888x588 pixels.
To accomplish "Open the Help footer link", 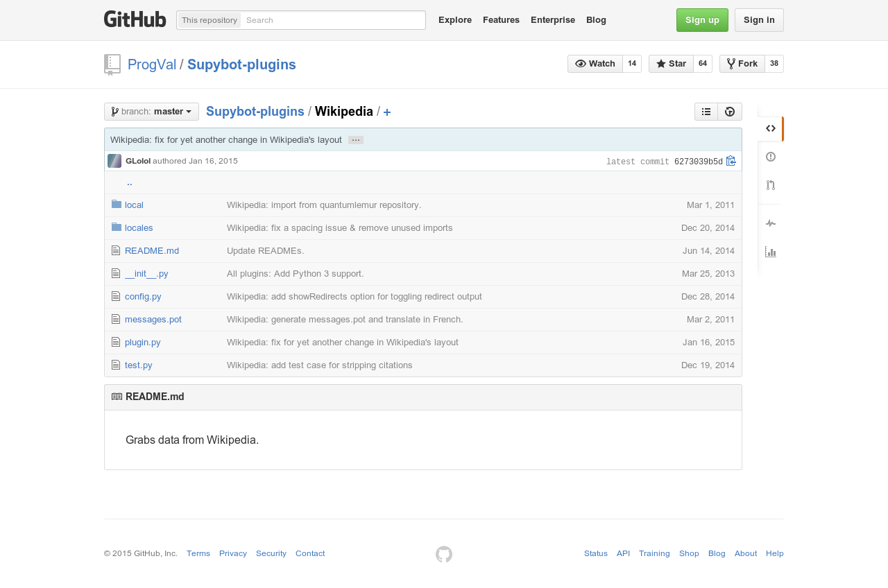I will [x=775, y=553].
